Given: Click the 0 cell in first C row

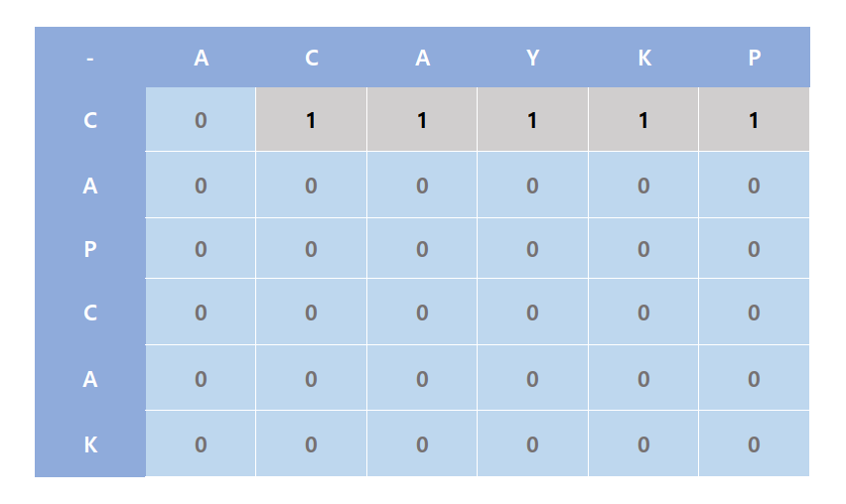Looking at the screenshot, I should click(201, 120).
